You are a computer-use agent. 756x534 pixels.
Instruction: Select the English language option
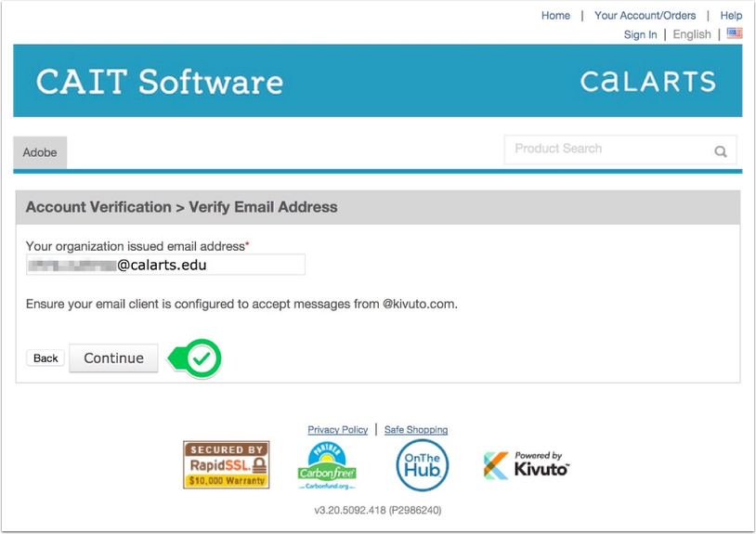692,34
